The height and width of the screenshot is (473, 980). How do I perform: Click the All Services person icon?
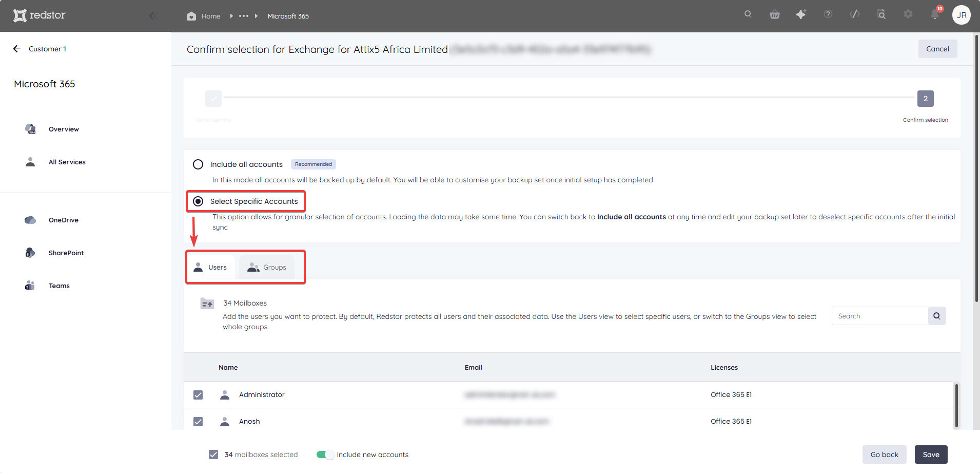(30, 162)
